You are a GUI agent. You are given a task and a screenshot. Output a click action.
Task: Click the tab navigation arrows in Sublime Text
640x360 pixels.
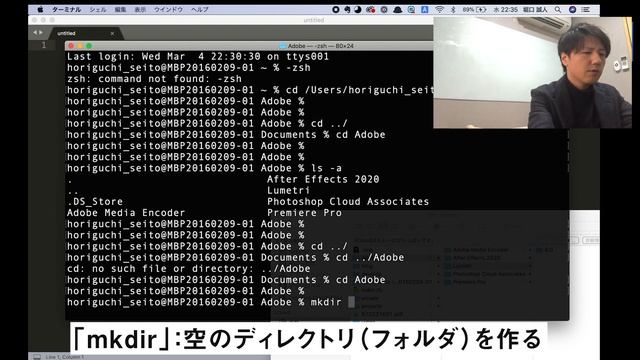pos(38,32)
